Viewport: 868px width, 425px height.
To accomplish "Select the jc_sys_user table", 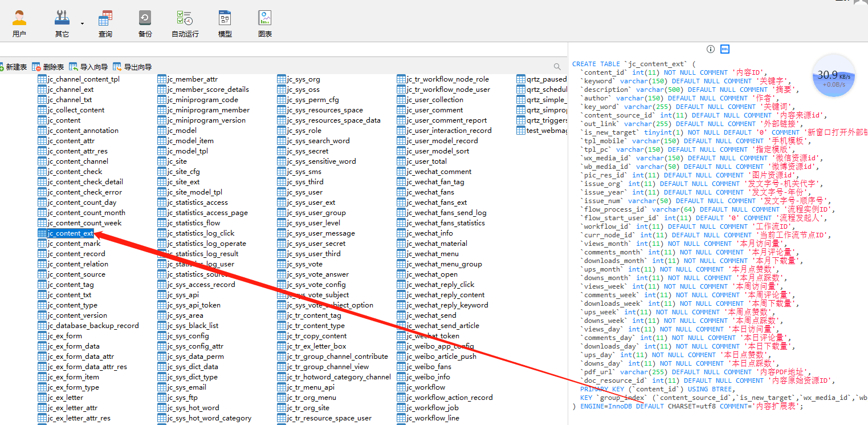I will (x=304, y=192).
